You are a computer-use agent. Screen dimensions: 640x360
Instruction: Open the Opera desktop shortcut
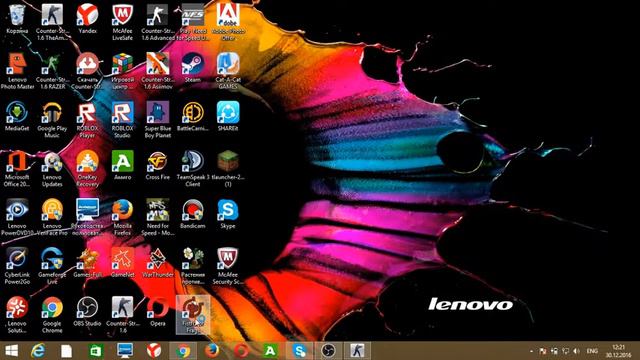158,311
